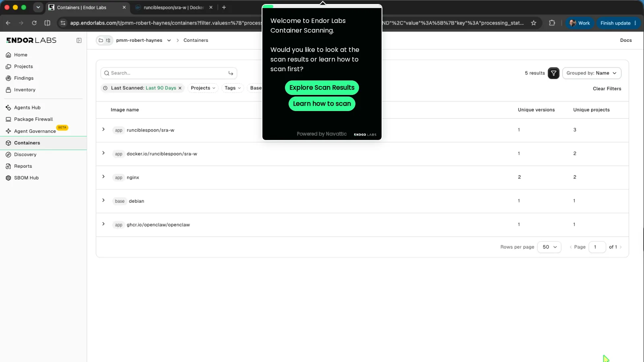The image size is (644, 362).
Task: Click Finish update button
Action: click(619, 23)
